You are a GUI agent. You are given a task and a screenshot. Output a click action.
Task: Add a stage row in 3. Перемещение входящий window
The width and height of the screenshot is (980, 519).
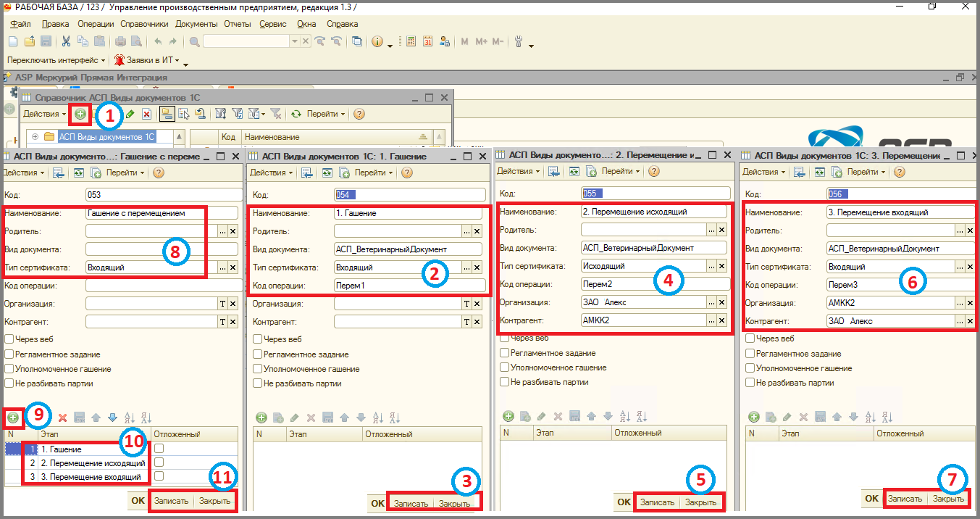tap(754, 417)
